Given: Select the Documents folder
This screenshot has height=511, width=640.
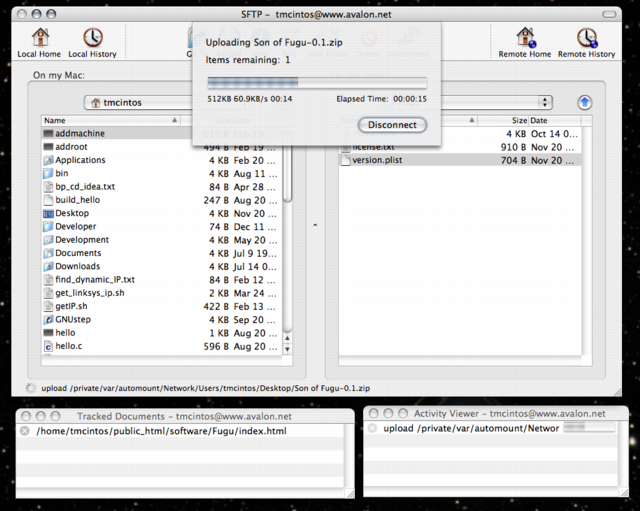Looking at the screenshot, I should 162,253.
